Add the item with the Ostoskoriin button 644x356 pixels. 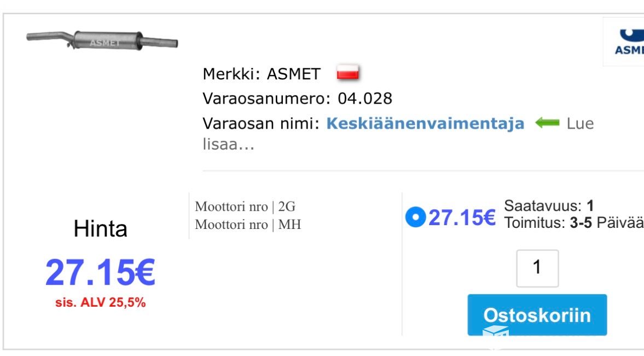pyautogui.click(x=537, y=314)
